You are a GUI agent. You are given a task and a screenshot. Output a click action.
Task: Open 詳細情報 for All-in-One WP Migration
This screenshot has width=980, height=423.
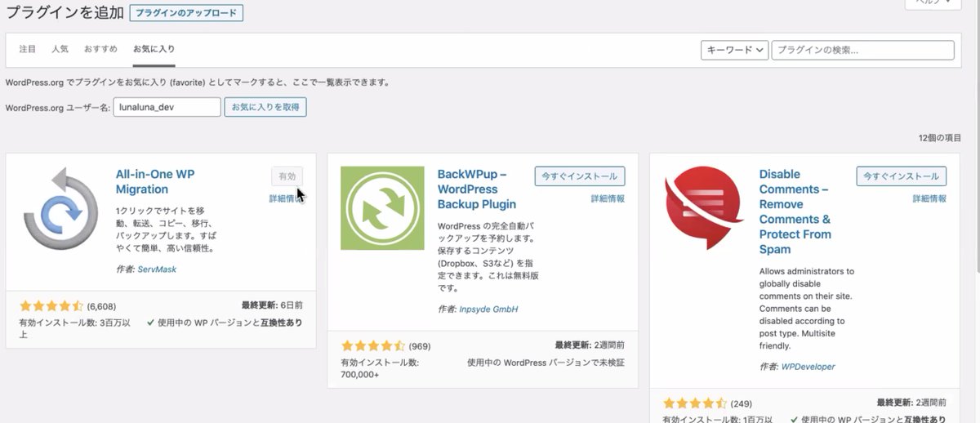pyautogui.click(x=286, y=198)
